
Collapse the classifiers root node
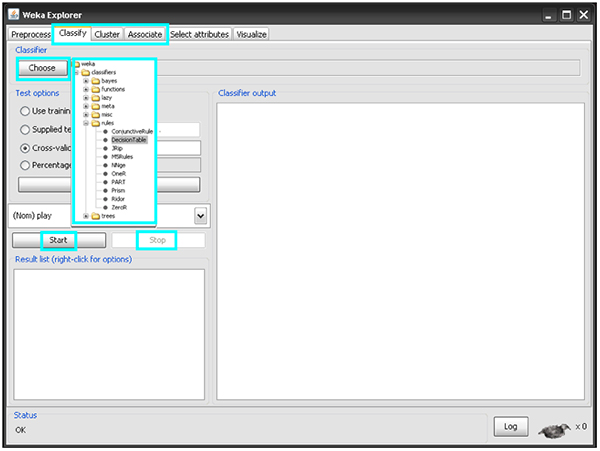coord(77,72)
